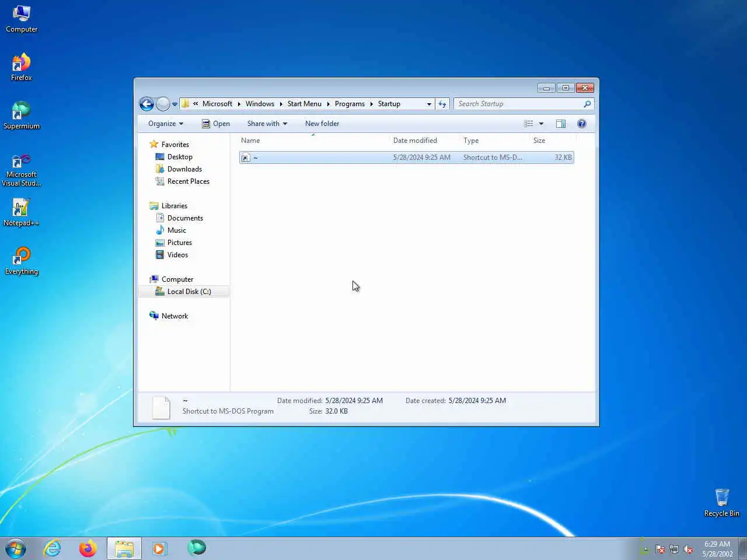Open Downloads in the Favorites list
This screenshot has width=747, height=560.
coord(184,169)
